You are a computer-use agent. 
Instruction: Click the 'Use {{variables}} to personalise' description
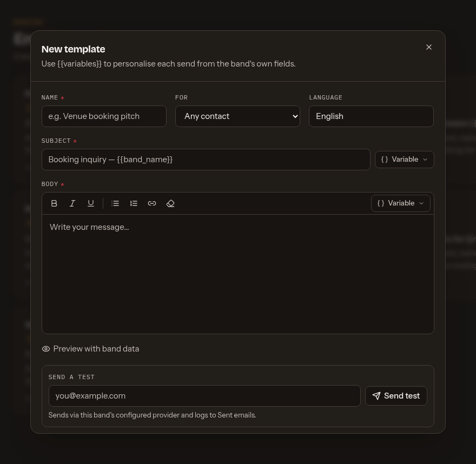(x=168, y=64)
